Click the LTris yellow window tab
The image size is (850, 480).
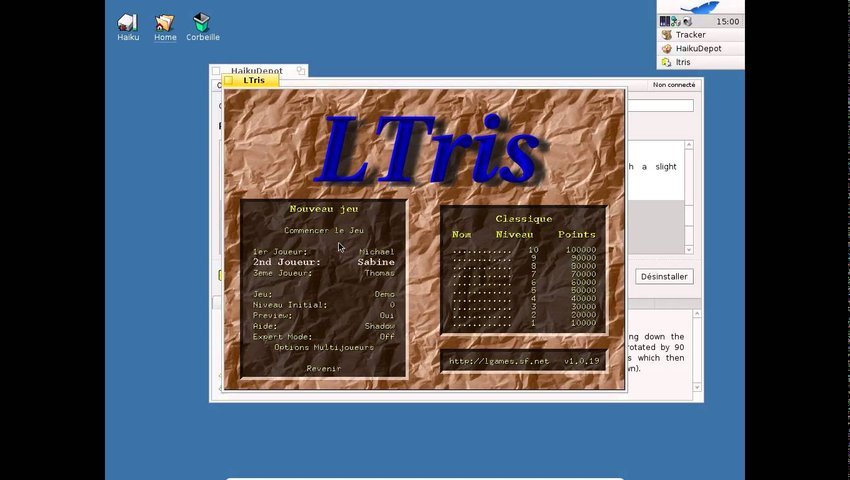[251, 80]
